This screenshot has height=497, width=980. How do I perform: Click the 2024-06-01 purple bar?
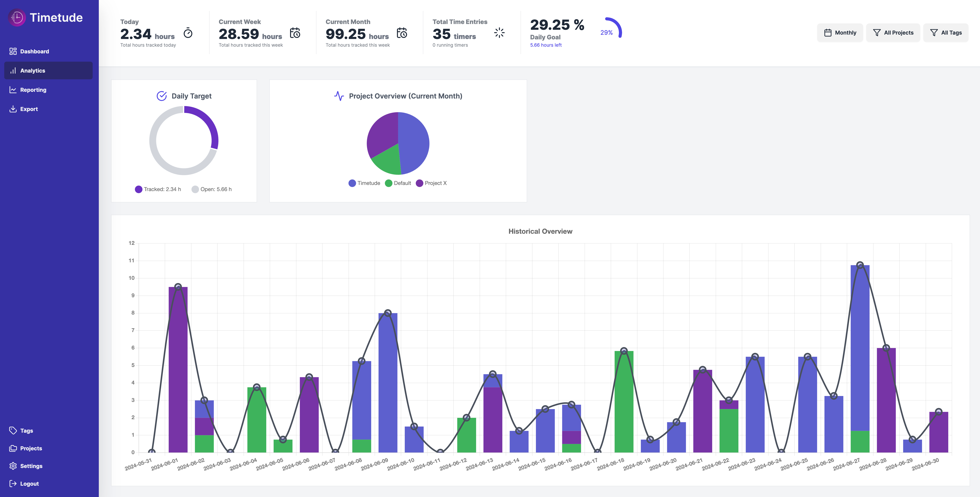pyautogui.click(x=178, y=369)
